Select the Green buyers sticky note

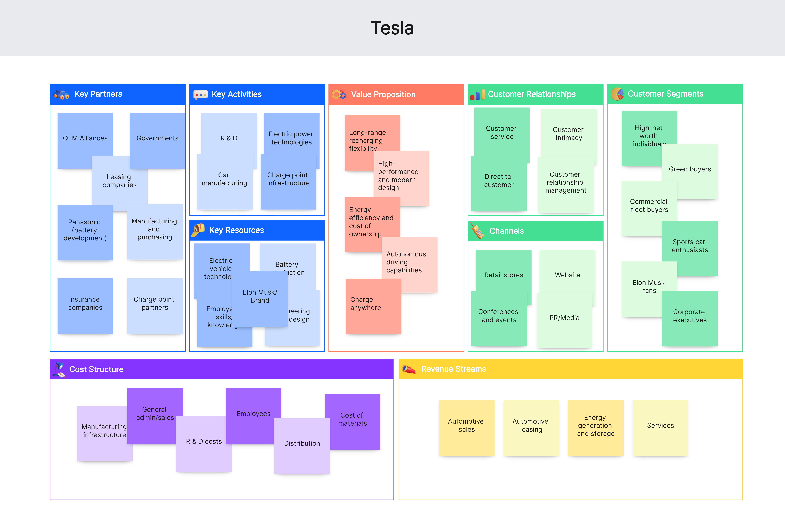[x=690, y=172]
